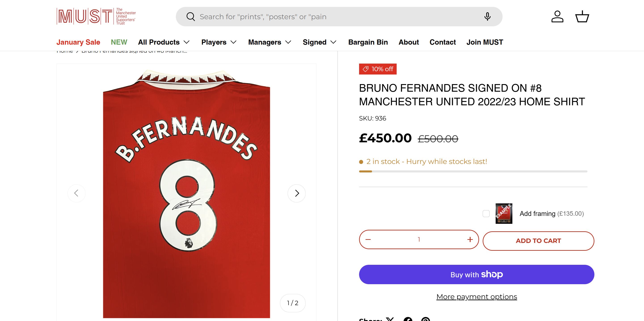
Task: Expand the All Products menu
Action: click(x=164, y=42)
